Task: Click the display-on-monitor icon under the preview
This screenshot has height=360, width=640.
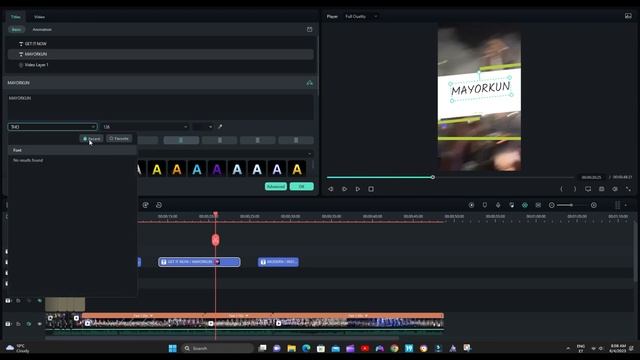Action: coord(588,189)
